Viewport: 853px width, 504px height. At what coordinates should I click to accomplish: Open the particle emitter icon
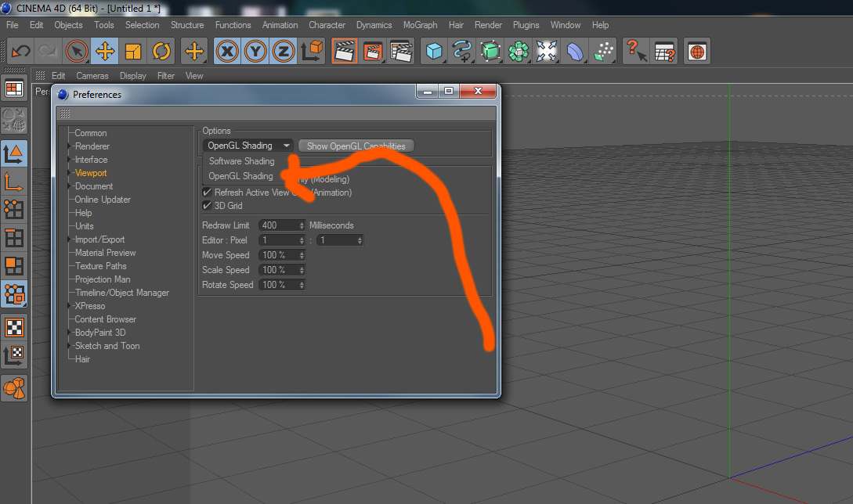click(x=603, y=52)
